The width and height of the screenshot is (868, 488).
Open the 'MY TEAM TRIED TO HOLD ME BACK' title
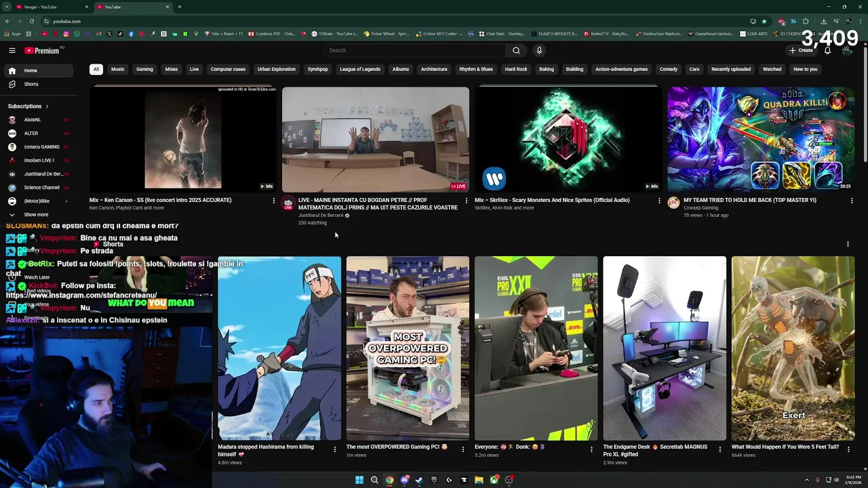(749, 200)
